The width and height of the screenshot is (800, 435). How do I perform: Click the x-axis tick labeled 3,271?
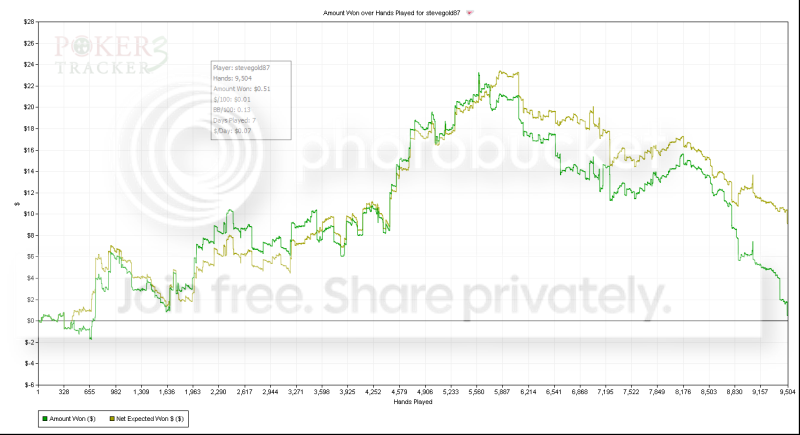pyautogui.click(x=296, y=392)
